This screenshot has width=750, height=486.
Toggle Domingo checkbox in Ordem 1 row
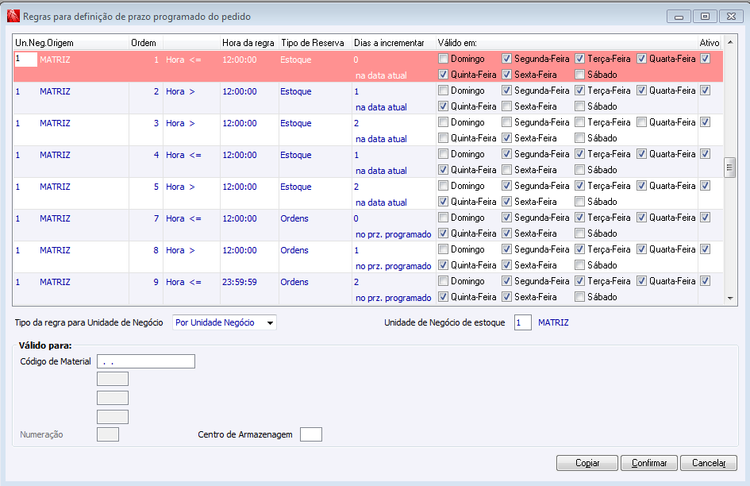pos(443,59)
